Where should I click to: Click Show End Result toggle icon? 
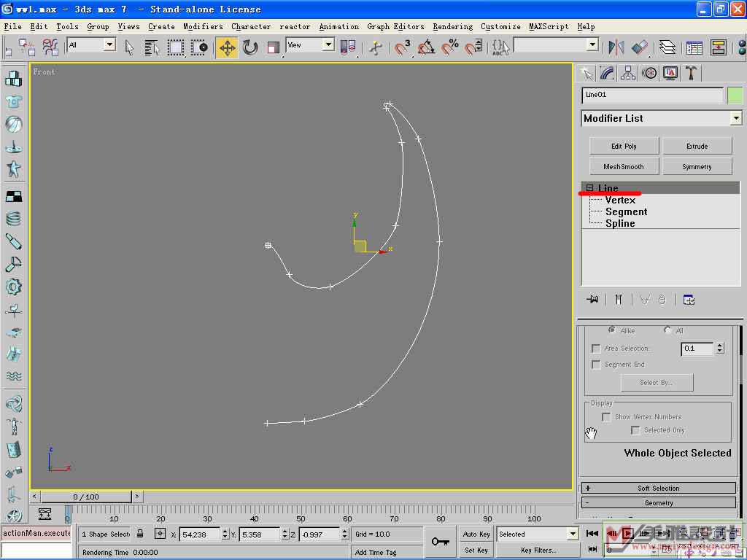(x=619, y=300)
